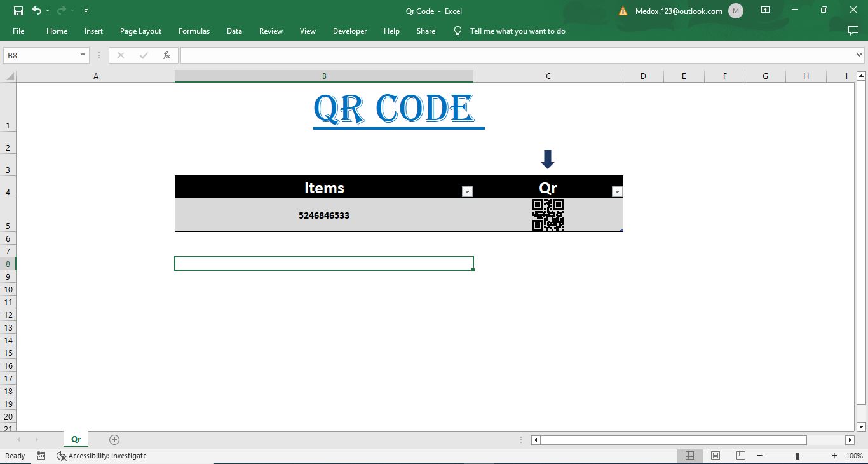
Task: Expand the Name Box dropdown arrow
Action: (83, 55)
